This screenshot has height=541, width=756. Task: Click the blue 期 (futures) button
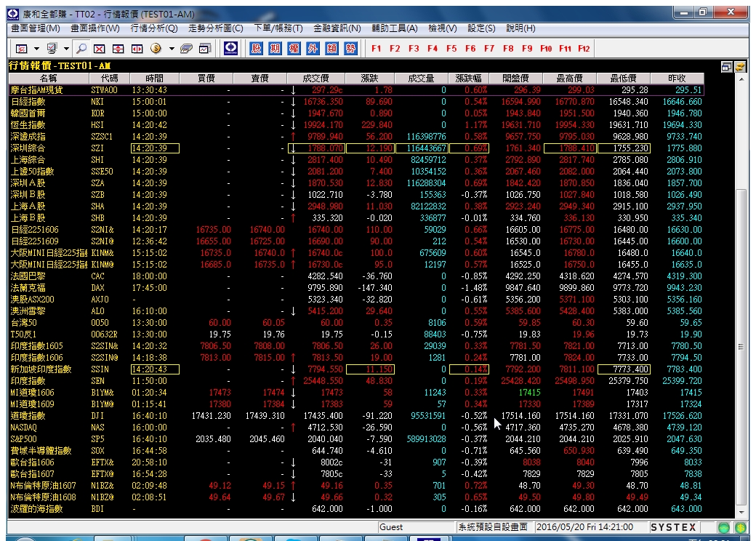coord(275,48)
